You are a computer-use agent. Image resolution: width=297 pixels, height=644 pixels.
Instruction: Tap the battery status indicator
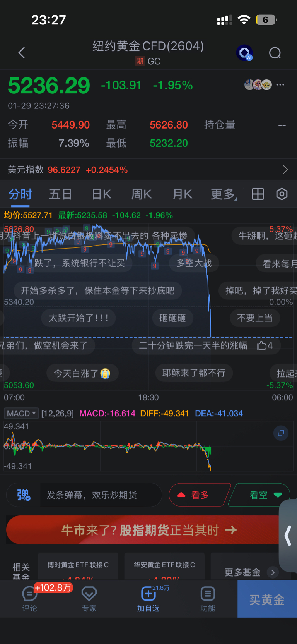click(266, 20)
